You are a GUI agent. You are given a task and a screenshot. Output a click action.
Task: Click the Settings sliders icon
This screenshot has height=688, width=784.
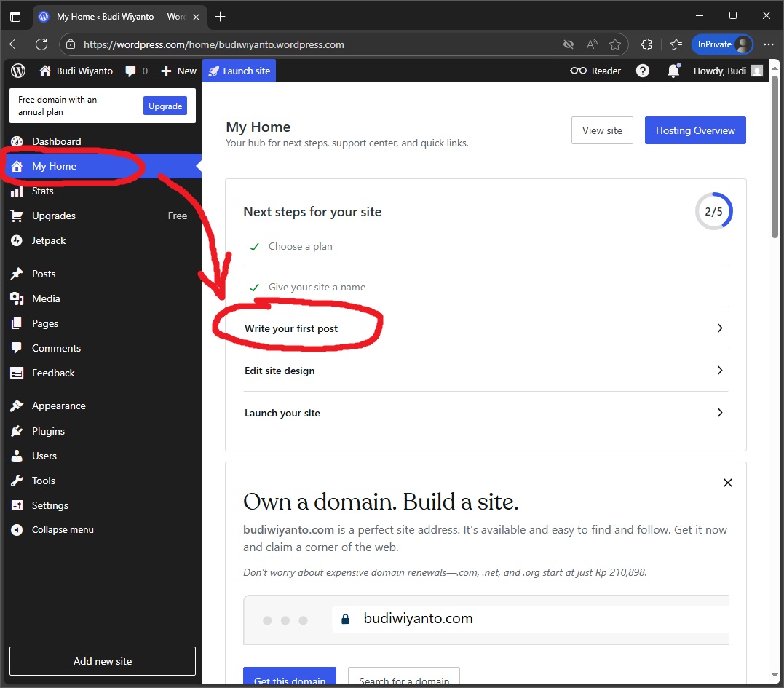(x=17, y=505)
